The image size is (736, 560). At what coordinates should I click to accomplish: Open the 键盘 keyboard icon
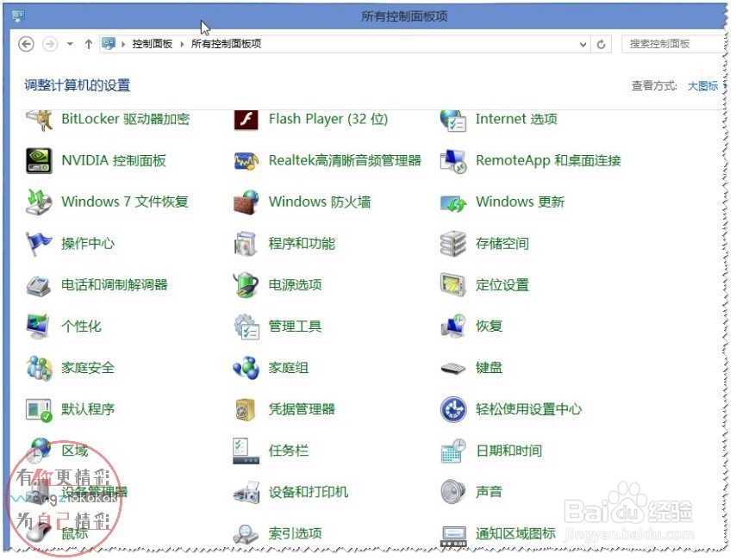click(453, 369)
